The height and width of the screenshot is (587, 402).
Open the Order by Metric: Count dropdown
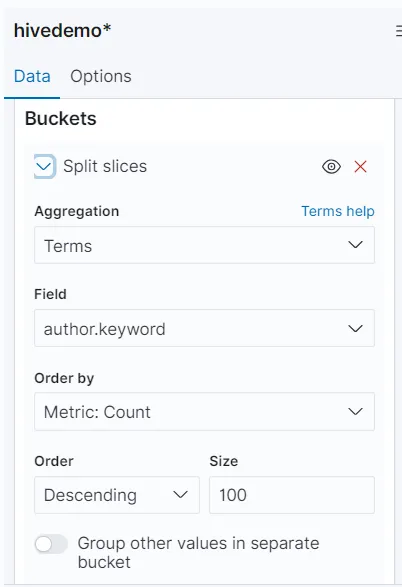pos(204,411)
